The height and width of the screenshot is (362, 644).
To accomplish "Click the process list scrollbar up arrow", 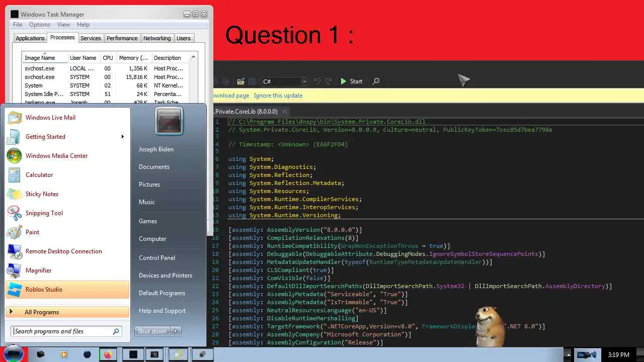I will click(x=193, y=57).
